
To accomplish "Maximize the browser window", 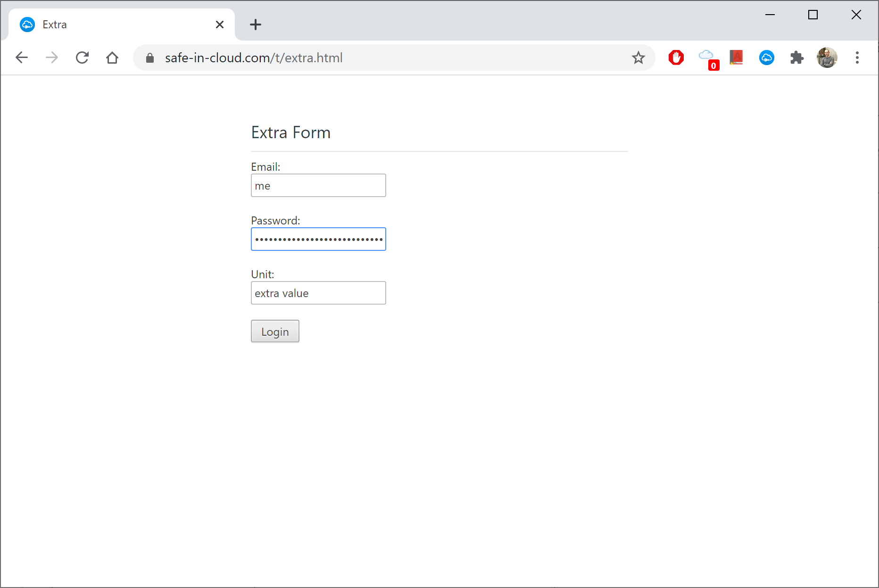I will tap(813, 15).
